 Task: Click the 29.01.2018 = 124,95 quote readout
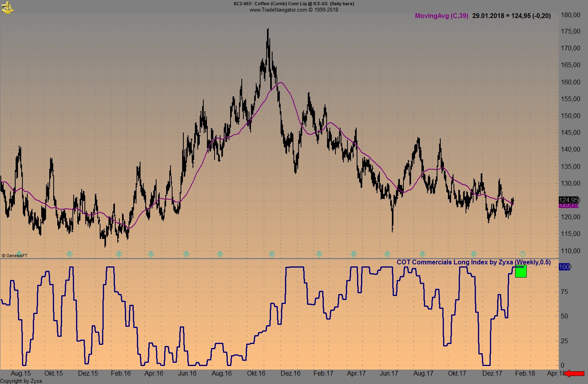pyautogui.click(x=512, y=16)
